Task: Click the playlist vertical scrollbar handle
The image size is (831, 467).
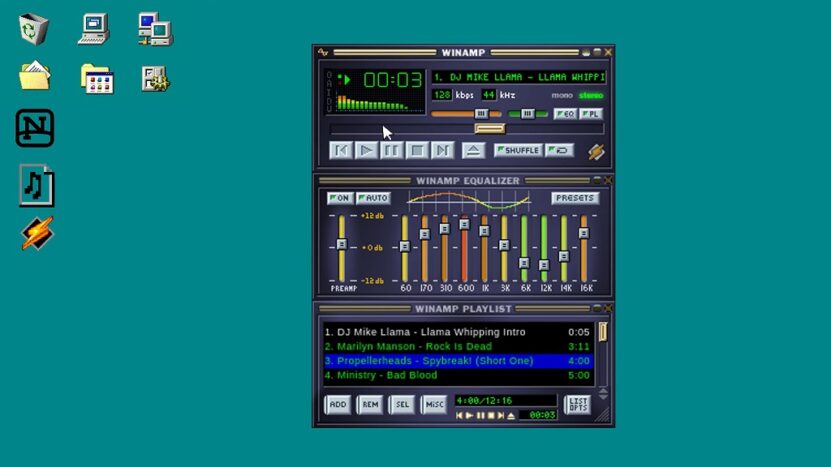Action: click(603, 332)
